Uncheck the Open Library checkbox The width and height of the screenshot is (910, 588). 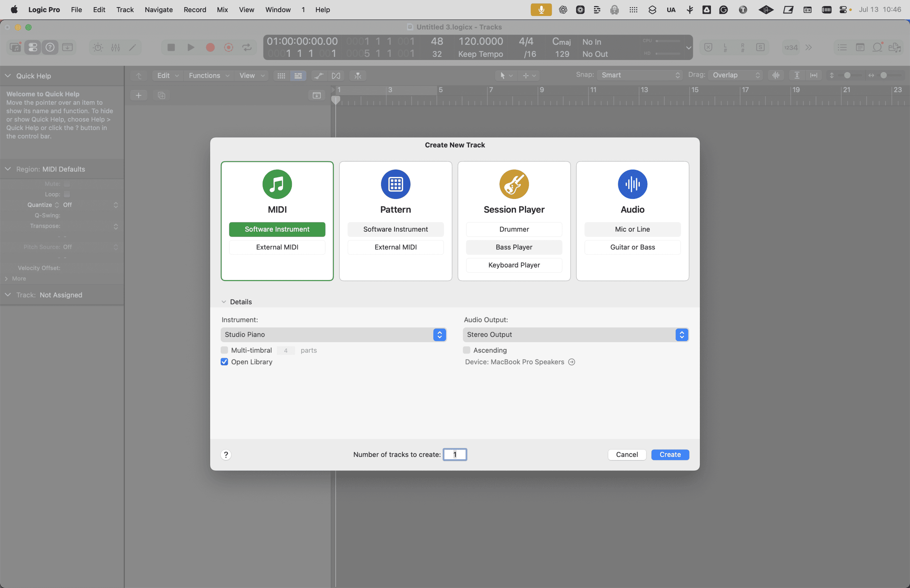tap(224, 362)
